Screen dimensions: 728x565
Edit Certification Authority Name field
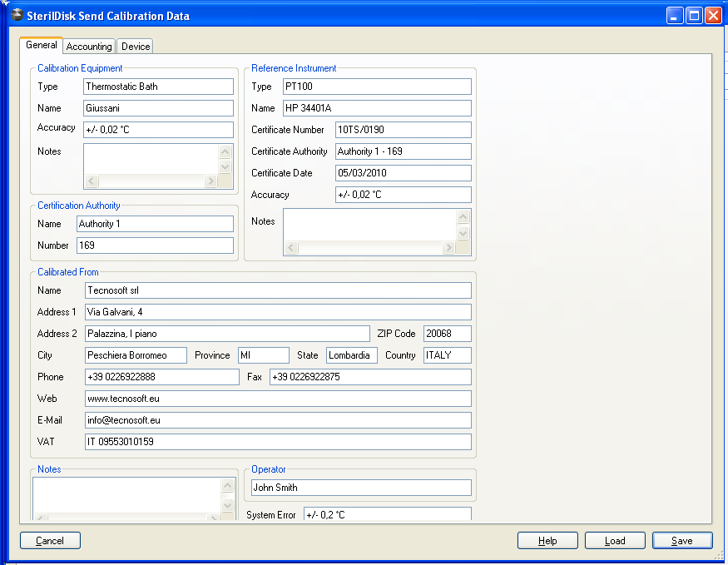155,224
